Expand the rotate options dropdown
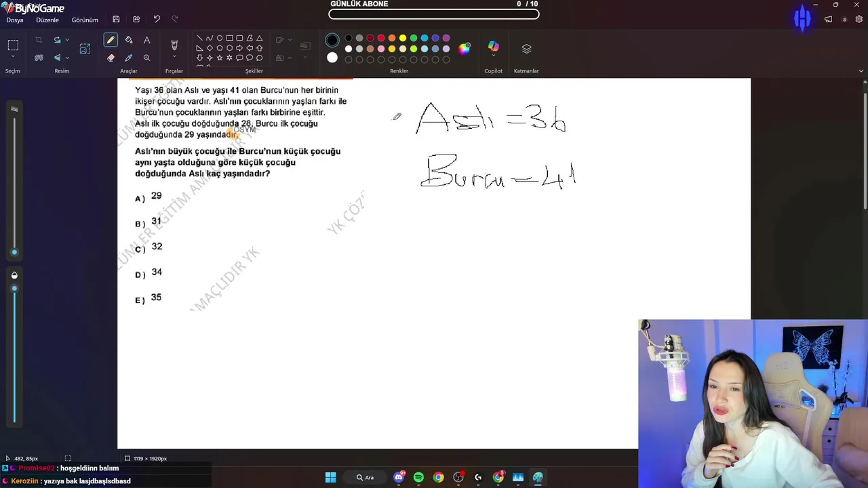Image resolution: width=868 pixels, height=488 pixels. [67, 40]
